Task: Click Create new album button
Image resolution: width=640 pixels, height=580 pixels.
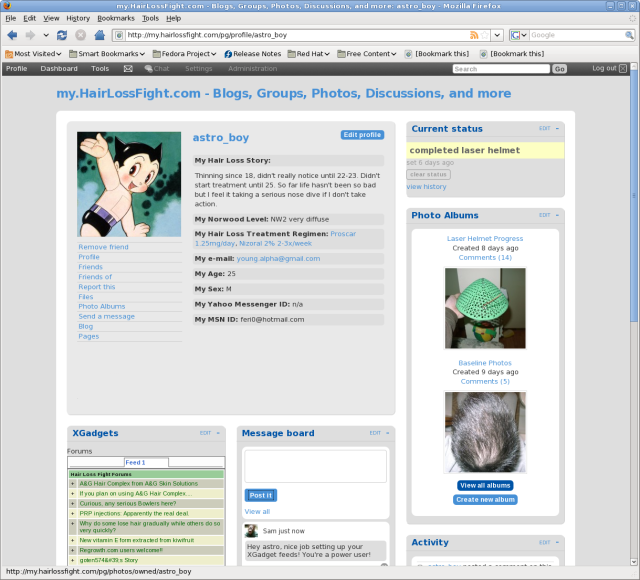Action: coord(485,500)
